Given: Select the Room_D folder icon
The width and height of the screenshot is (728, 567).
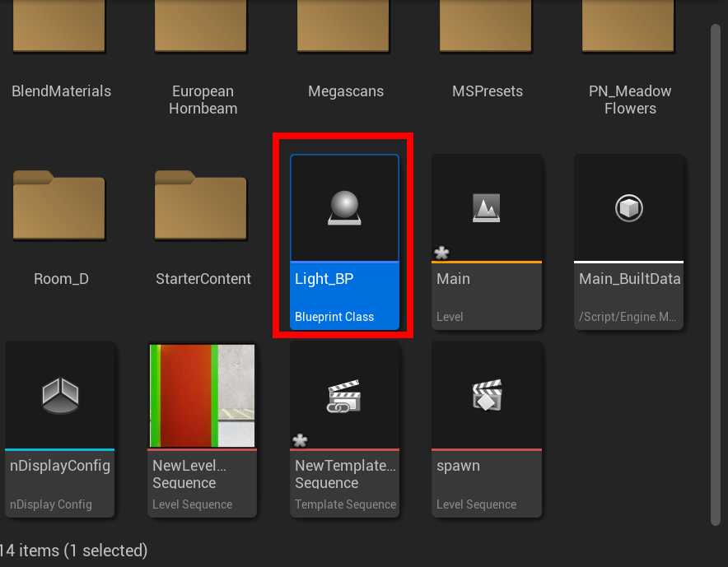Looking at the screenshot, I should (59, 205).
